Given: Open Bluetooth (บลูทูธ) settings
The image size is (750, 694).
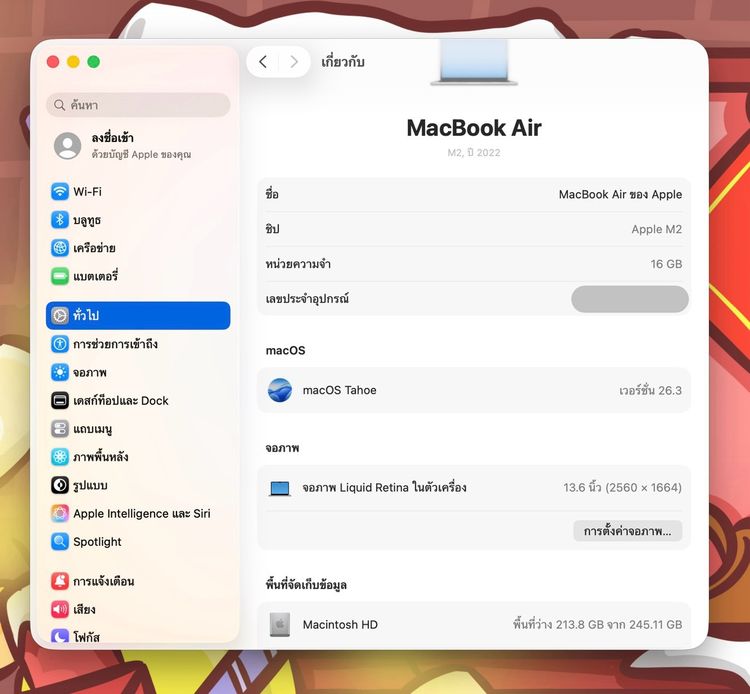Looking at the screenshot, I should 138,220.
